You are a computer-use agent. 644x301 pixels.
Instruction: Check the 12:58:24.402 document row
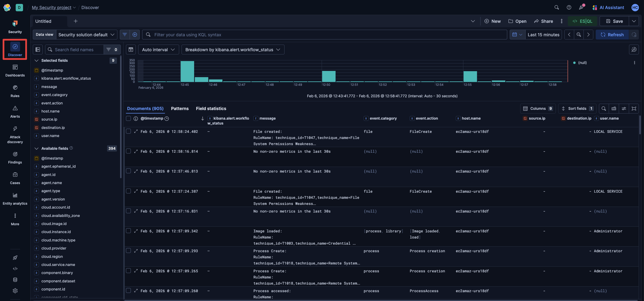[x=128, y=131]
